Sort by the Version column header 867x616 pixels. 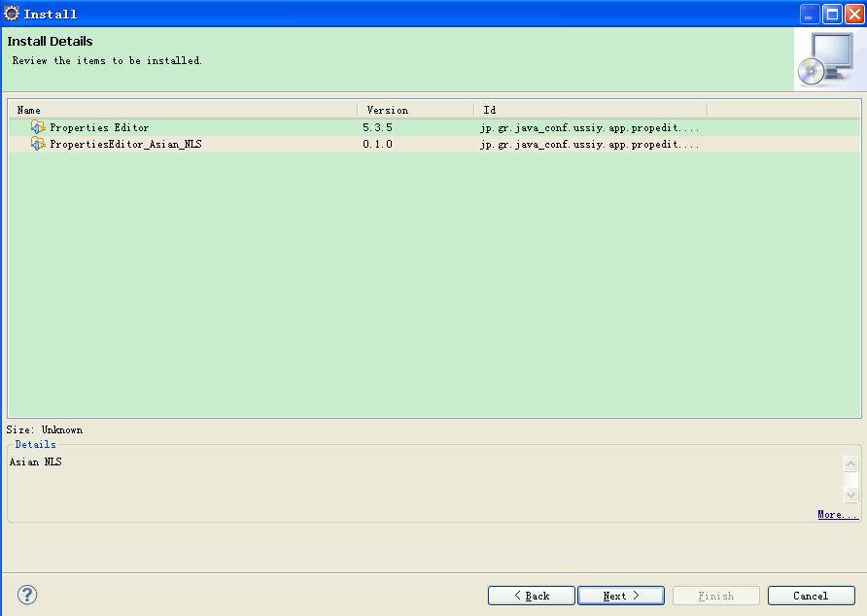point(416,110)
